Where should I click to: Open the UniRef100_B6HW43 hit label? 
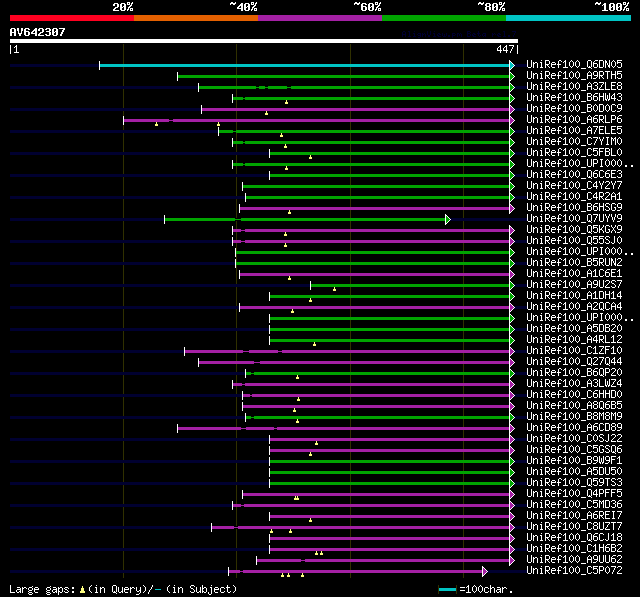(x=574, y=98)
